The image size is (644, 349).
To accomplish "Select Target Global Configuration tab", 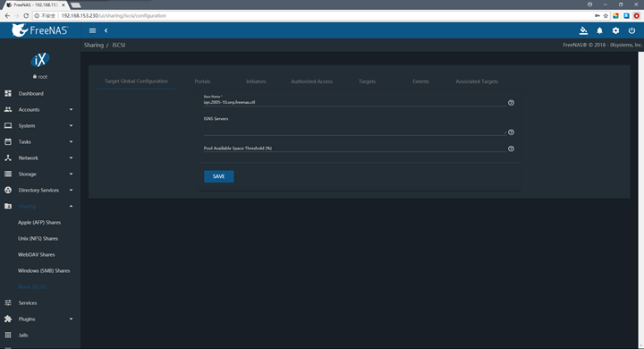I will click(136, 81).
